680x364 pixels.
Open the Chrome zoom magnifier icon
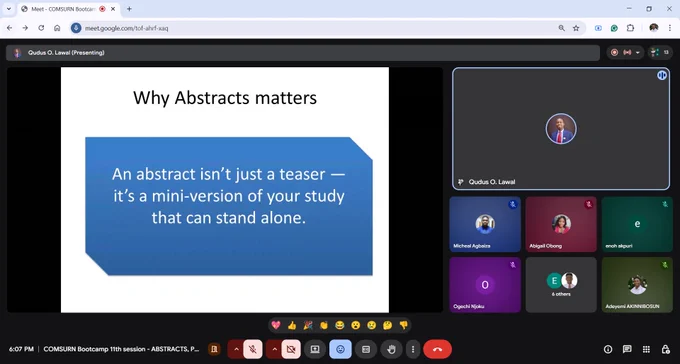[562, 28]
